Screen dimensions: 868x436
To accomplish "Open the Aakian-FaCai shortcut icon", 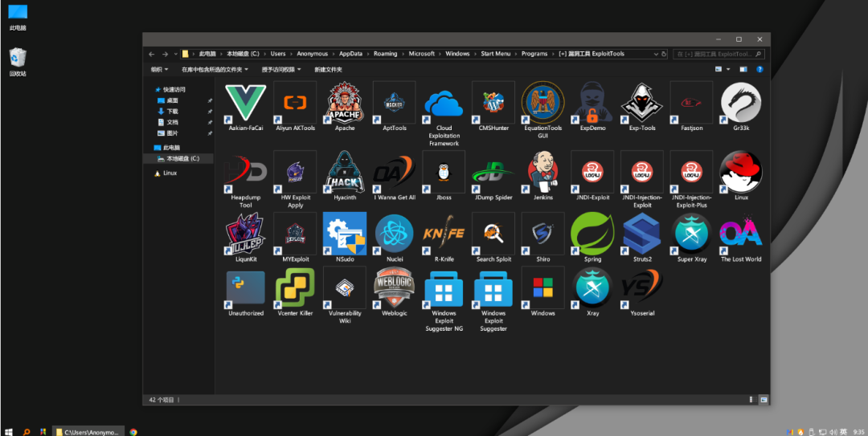I will 246,103.
